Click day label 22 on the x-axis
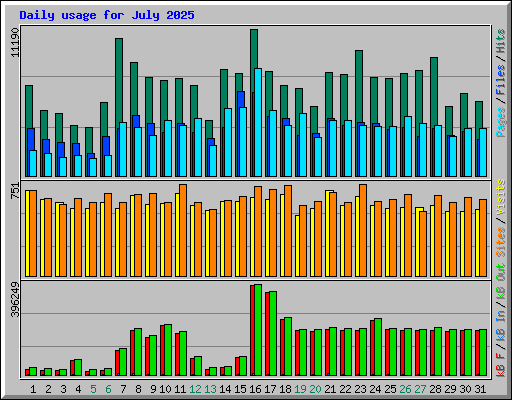The width and height of the screenshot is (512, 400). [345, 389]
